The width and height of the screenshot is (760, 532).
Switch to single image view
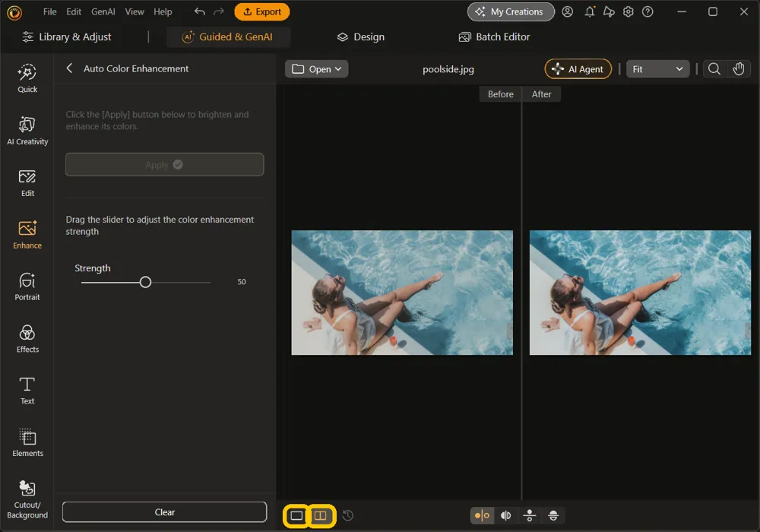pyautogui.click(x=296, y=515)
